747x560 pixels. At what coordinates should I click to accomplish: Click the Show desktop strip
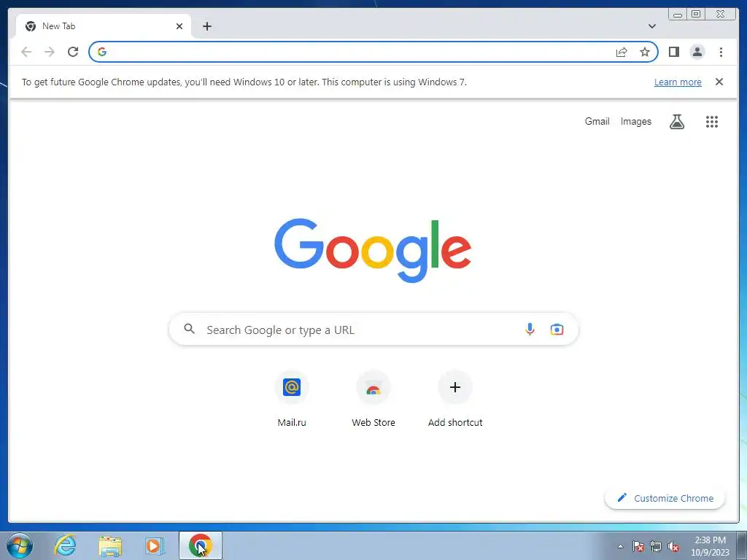742,545
